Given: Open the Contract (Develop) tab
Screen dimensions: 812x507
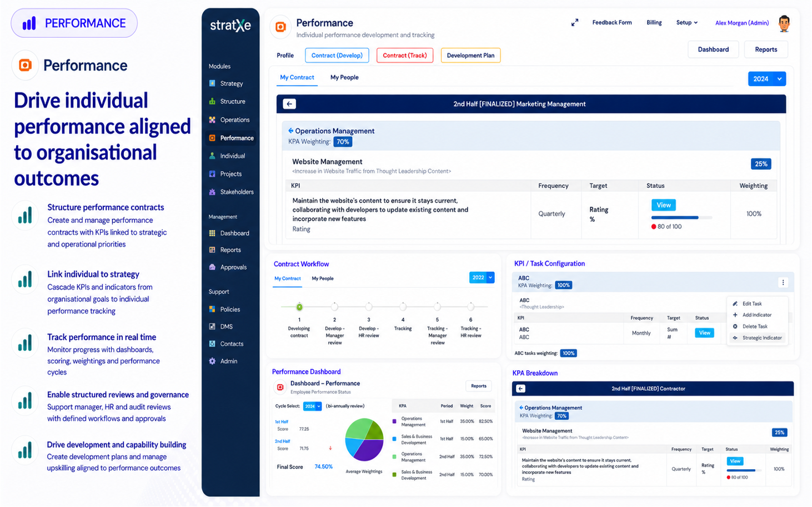Looking at the screenshot, I should pos(337,56).
